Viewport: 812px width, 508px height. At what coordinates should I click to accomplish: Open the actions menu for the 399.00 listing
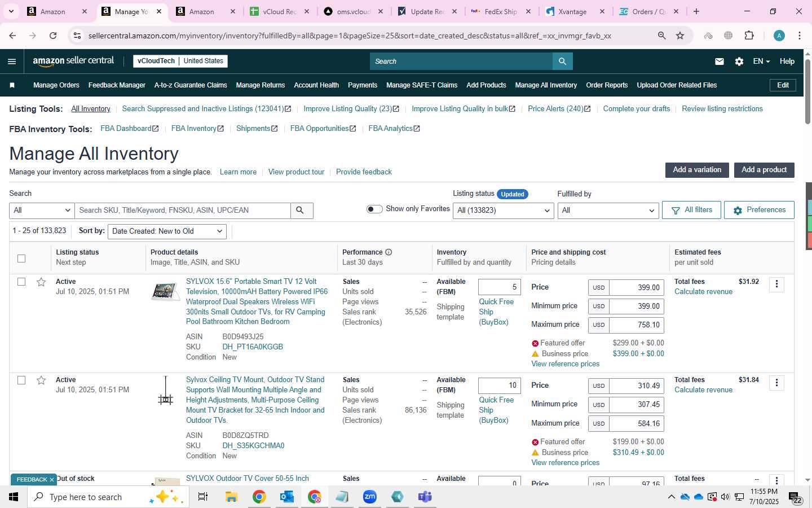click(x=776, y=284)
